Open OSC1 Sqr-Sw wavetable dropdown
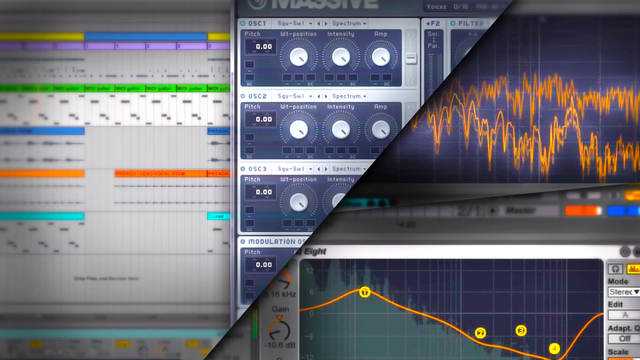Image resolution: width=640 pixels, height=360 pixels. pos(295,23)
